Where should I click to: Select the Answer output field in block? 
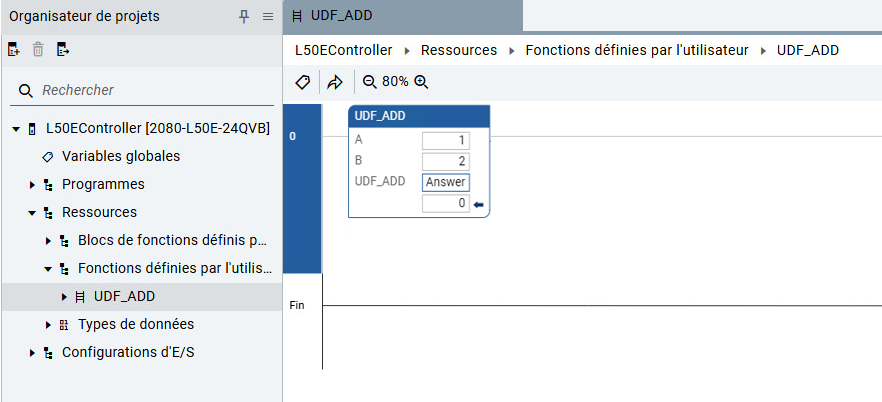(x=446, y=182)
